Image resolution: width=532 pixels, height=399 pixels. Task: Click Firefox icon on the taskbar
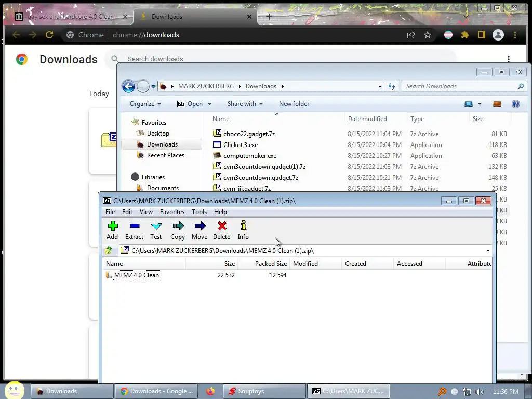tap(210, 391)
